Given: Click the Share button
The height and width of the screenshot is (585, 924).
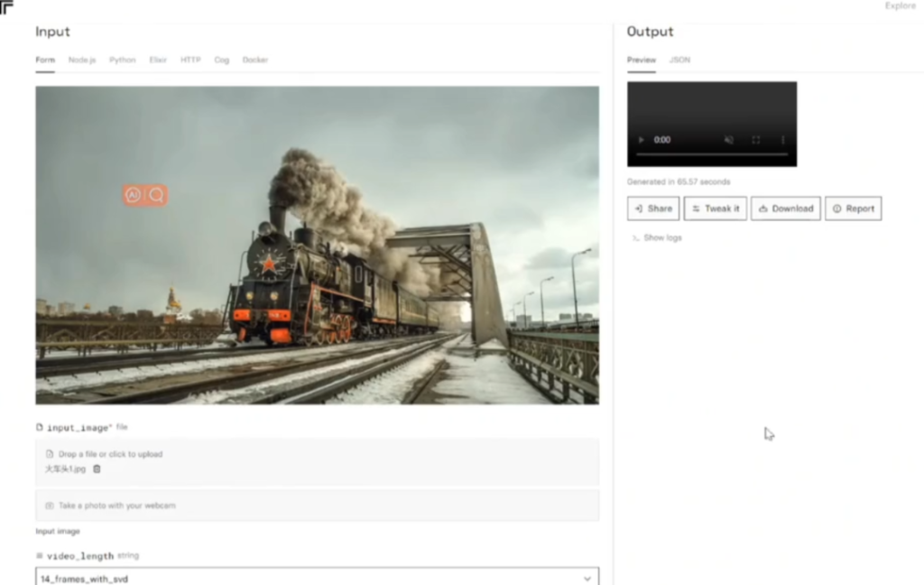Looking at the screenshot, I should point(653,209).
